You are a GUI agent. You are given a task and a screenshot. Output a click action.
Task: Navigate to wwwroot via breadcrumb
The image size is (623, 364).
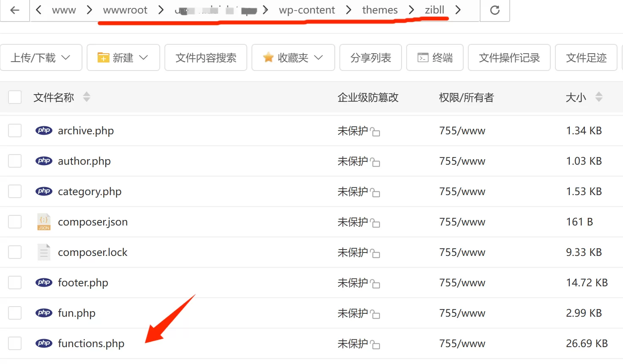tap(125, 10)
